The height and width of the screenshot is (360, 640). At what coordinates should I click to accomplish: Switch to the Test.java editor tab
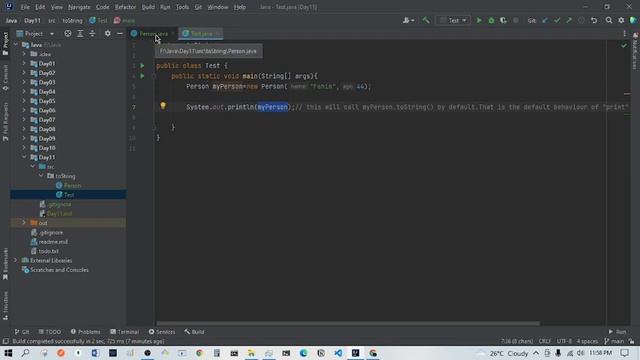coord(201,33)
